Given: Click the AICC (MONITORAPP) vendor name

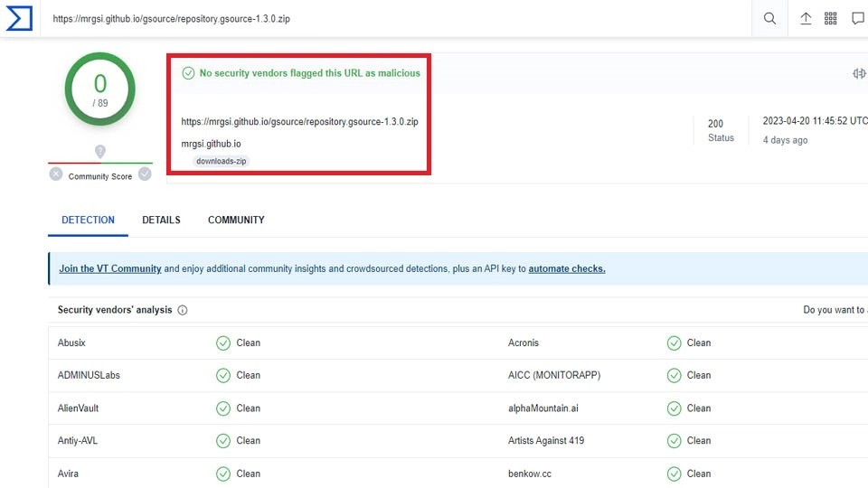Looking at the screenshot, I should pos(554,375).
